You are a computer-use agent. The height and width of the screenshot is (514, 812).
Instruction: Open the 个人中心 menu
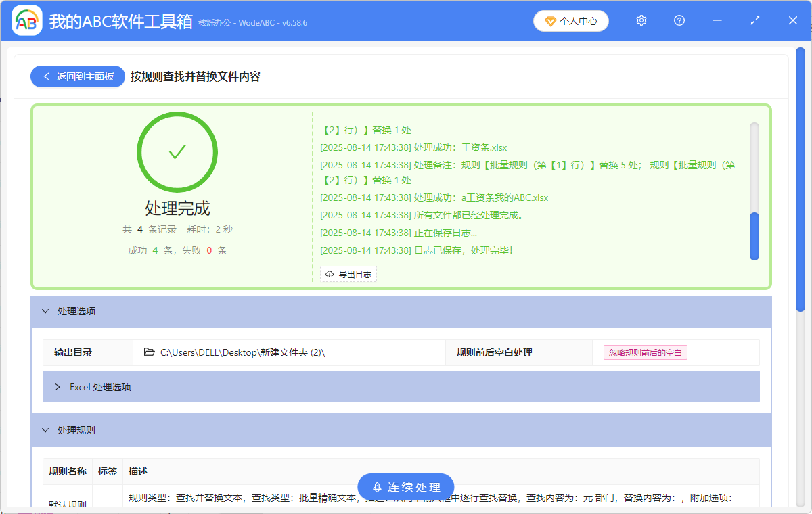(x=571, y=20)
